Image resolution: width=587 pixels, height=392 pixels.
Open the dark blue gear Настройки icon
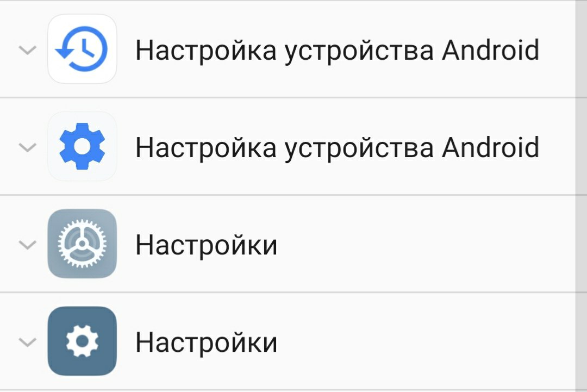click(82, 341)
